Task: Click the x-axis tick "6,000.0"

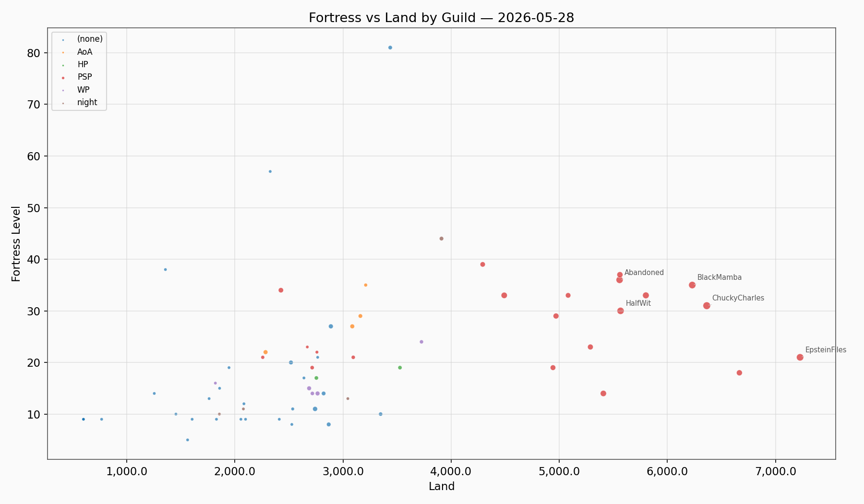Action: tap(667, 471)
